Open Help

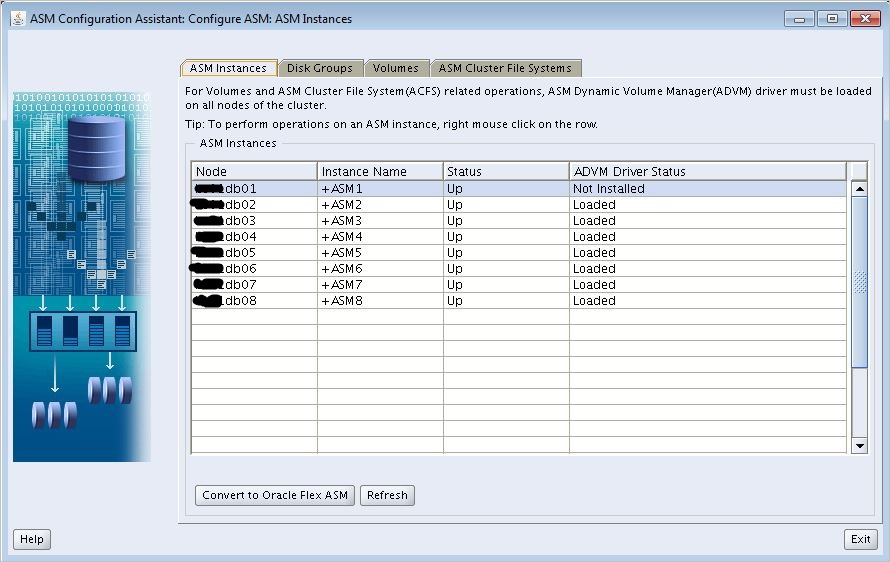coord(32,539)
